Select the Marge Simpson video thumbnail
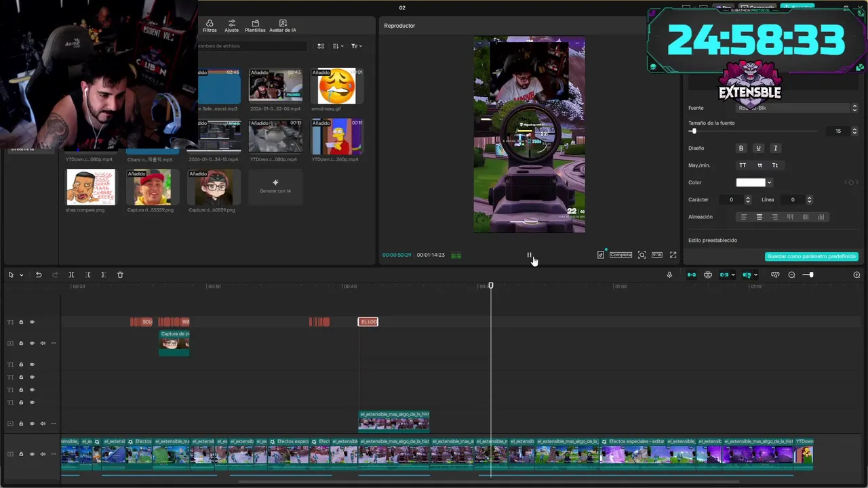The width and height of the screenshot is (868, 488). coord(337,136)
